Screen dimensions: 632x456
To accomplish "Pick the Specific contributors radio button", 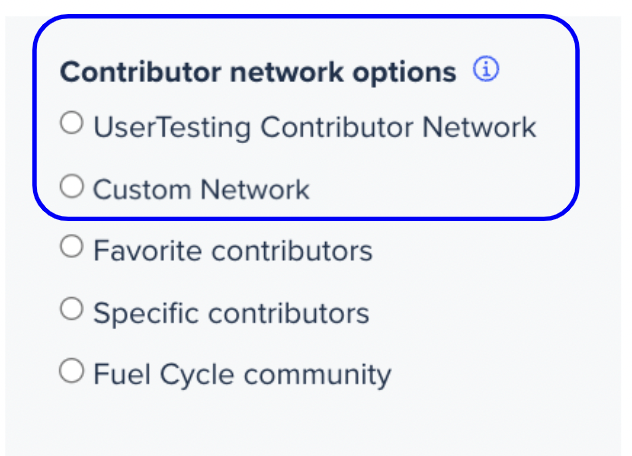I will [x=72, y=309].
